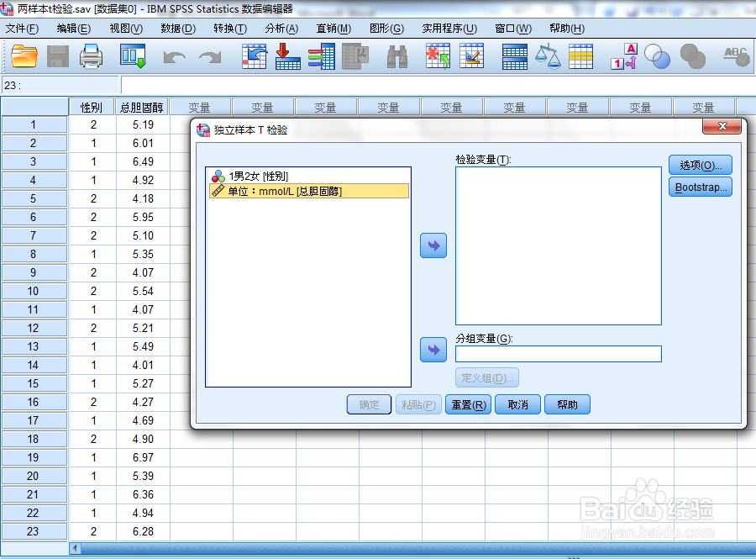Open the 实用程序(U) menu

449,29
